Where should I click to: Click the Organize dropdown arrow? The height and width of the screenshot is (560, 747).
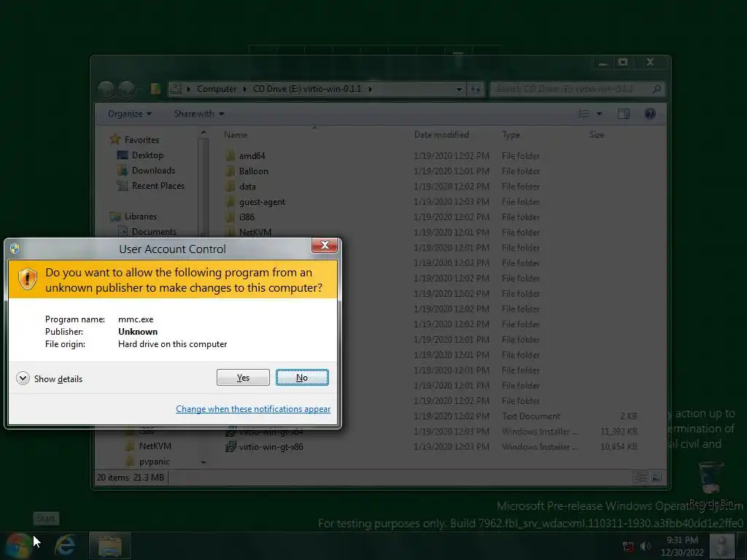149,114
